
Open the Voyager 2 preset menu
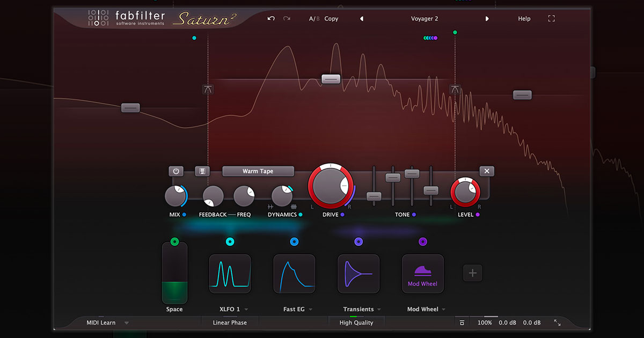pyautogui.click(x=425, y=19)
